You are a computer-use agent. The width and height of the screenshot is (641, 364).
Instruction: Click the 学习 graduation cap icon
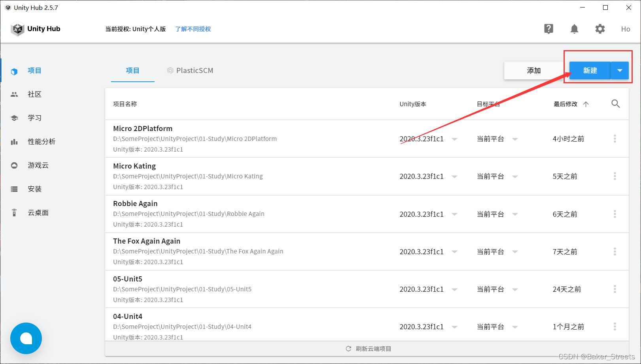14,118
